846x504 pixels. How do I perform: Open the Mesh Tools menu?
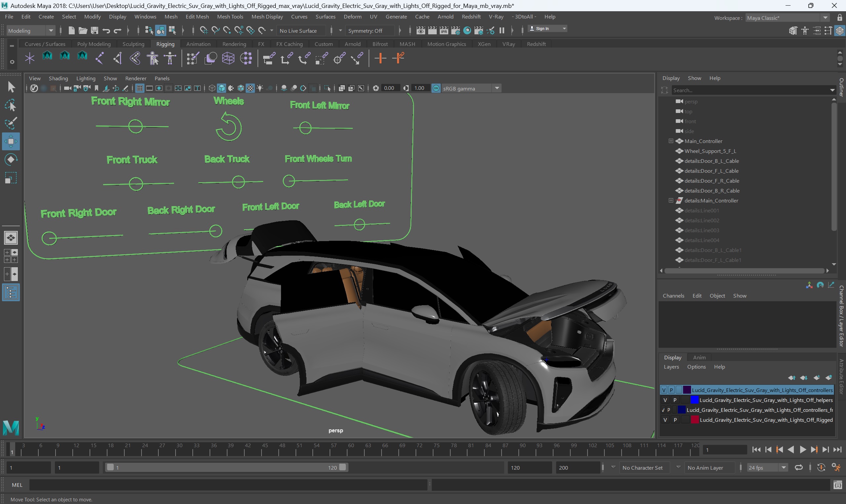tap(230, 17)
